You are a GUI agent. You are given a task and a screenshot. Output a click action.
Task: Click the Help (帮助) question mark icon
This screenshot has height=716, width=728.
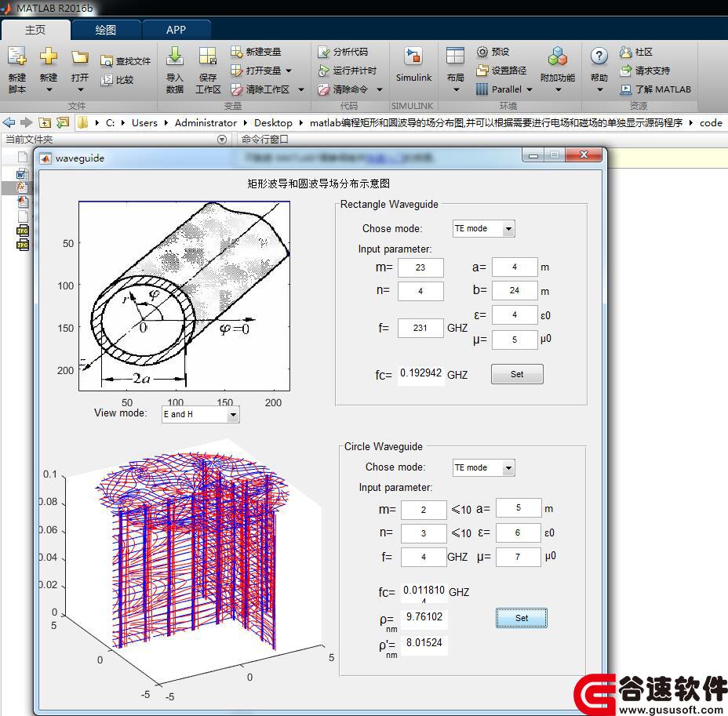(x=599, y=56)
